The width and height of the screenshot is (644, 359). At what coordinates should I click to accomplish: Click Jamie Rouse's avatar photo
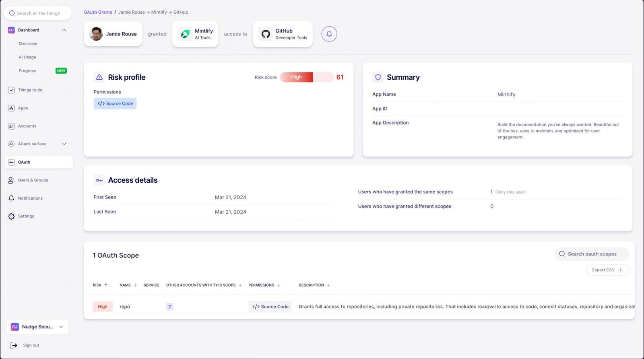[96, 34]
